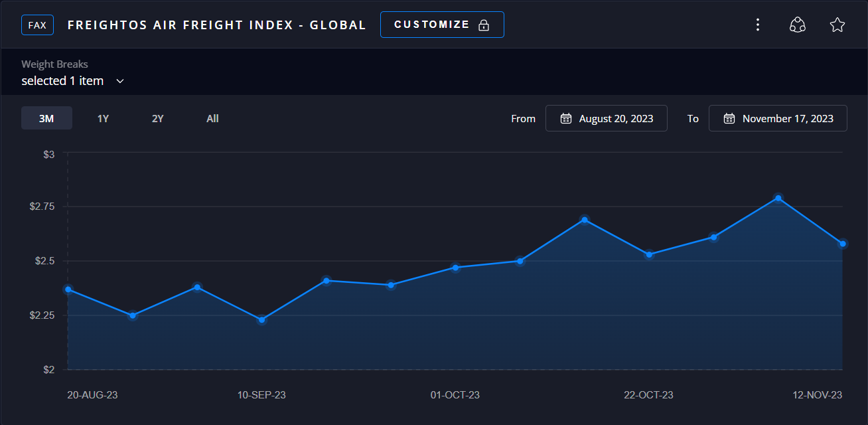The width and height of the screenshot is (868, 425).
Task: Click the FAX badge beside the title
Action: 37,25
